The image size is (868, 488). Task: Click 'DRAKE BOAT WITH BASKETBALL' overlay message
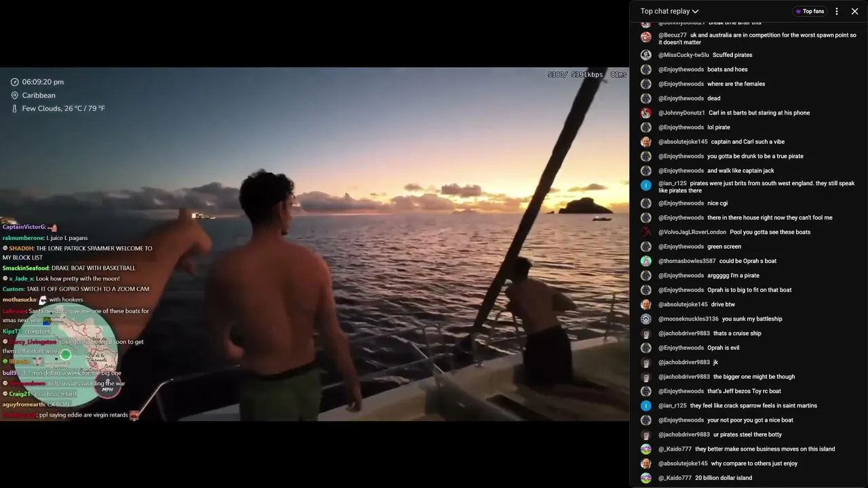coord(94,268)
